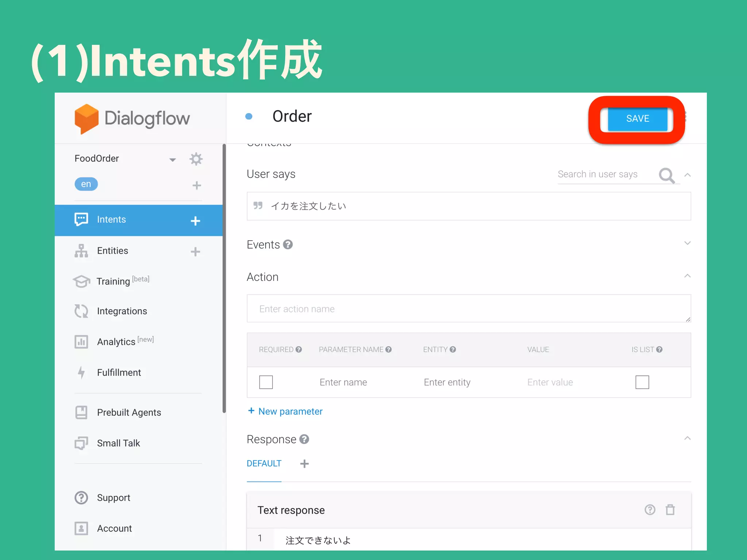The width and height of the screenshot is (747, 560).
Task: Open the FoodOrder agent dropdown
Action: point(173,159)
